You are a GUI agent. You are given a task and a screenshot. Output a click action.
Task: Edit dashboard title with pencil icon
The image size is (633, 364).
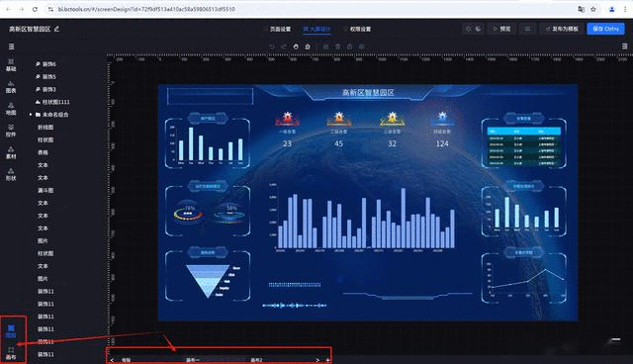pyautogui.click(x=57, y=29)
